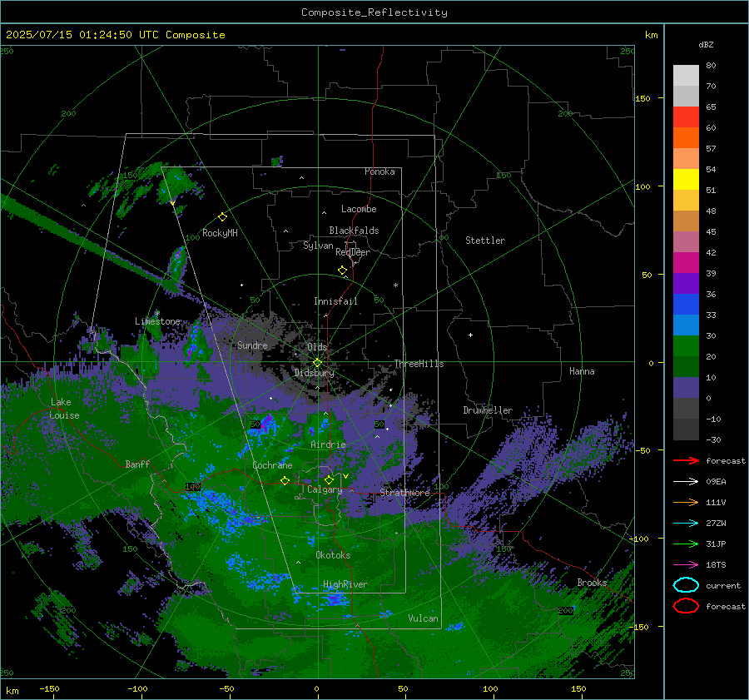The width and height of the screenshot is (749, 700).
Task: Click the yellow diamond marker beside RockyMH
Action: pyautogui.click(x=222, y=217)
